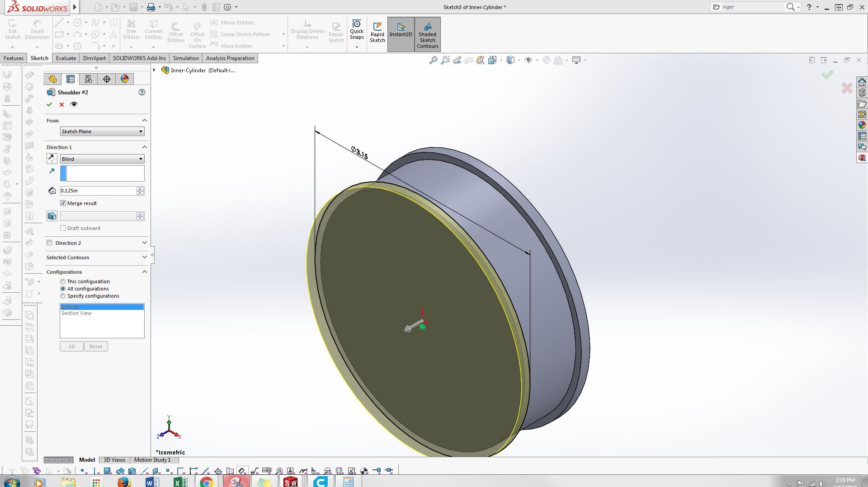Click depth value field 0.125in

click(98, 191)
